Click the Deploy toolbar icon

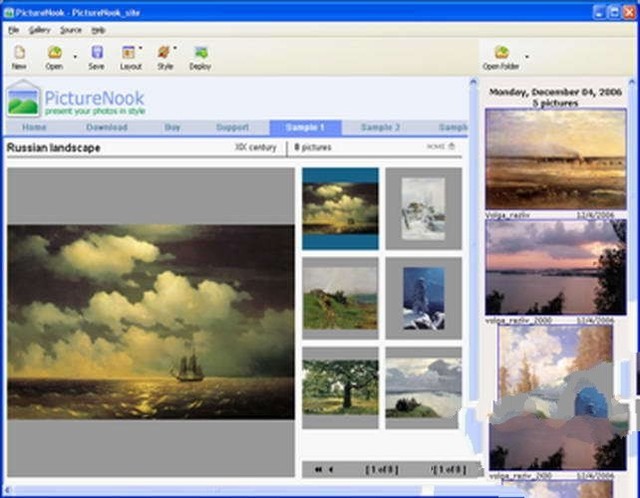click(200, 56)
